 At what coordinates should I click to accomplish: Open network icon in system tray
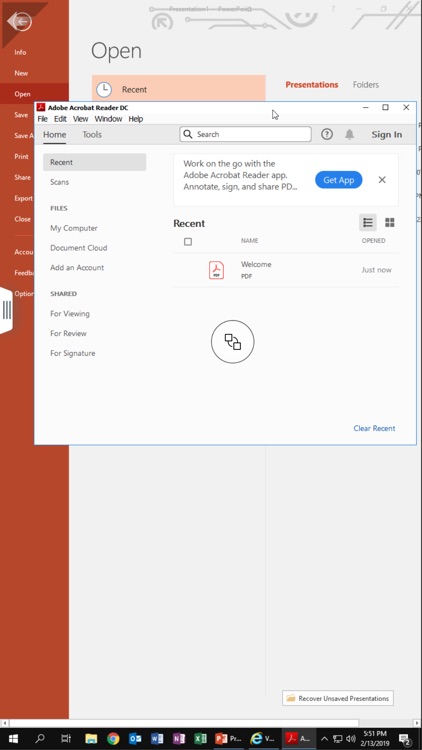pyautogui.click(x=338, y=739)
